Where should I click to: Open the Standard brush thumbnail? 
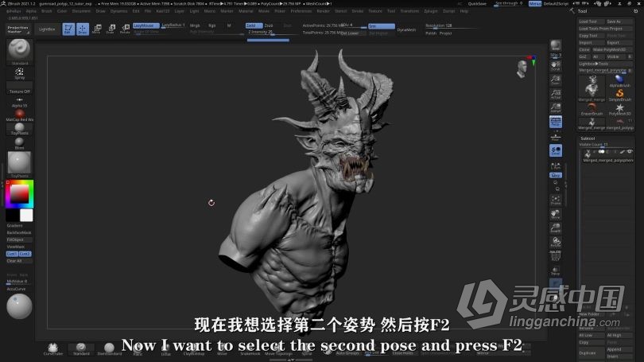pyautogui.click(x=19, y=51)
